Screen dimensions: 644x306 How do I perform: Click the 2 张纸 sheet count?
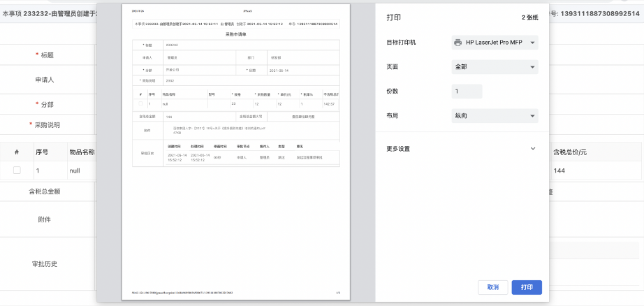tap(530, 17)
